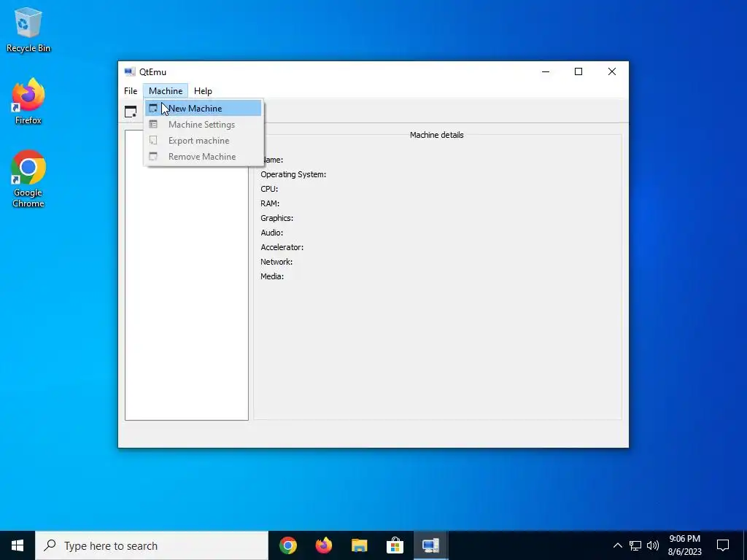Close the open Machine menu
Viewport: 747px width, 560px height.
click(x=166, y=91)
